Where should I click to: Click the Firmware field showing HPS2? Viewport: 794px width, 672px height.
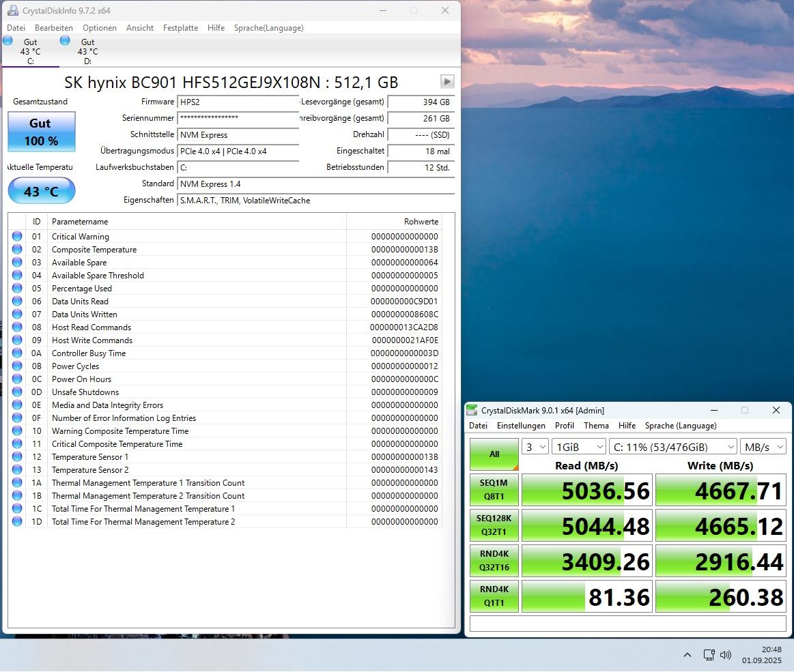point(238,102)
